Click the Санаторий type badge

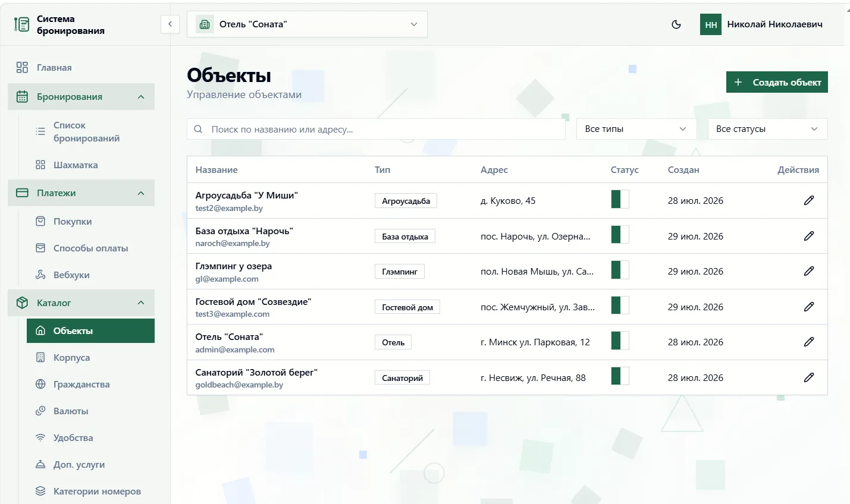click(402, 378)
